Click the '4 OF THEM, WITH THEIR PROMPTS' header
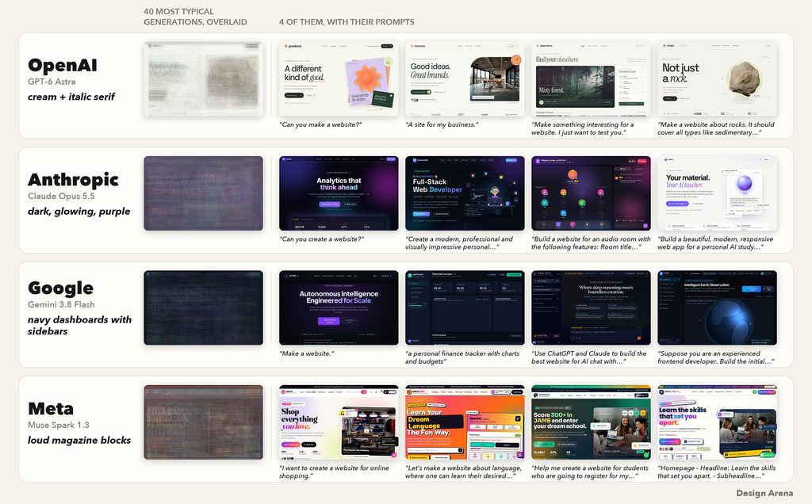This screenshot has height=504, width=812. tap(347, 21)
